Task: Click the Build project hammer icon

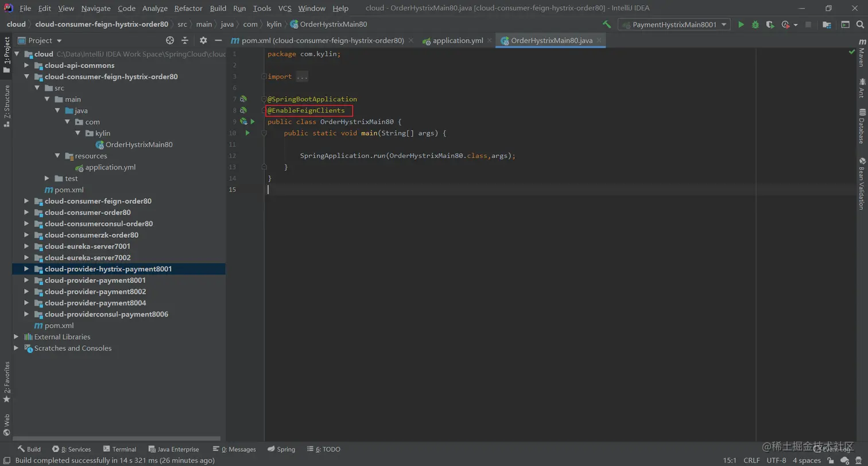Action: click(607, 25)
